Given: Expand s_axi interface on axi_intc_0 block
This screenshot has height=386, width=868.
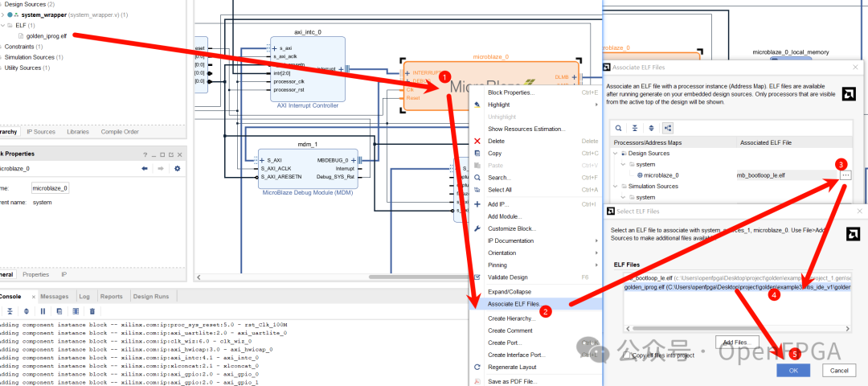Looking at the screenshot, I should coord(275,48).
